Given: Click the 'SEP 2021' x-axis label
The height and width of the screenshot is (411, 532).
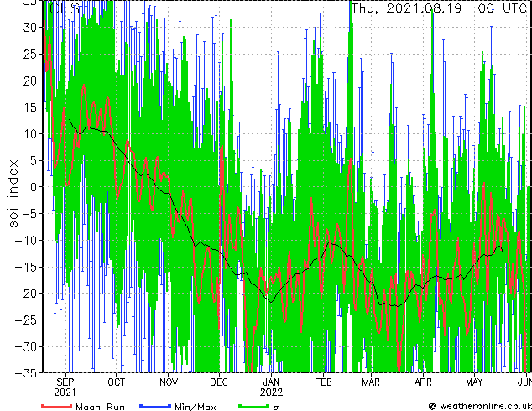Looking at the screenshot, I should pos(65,388).
